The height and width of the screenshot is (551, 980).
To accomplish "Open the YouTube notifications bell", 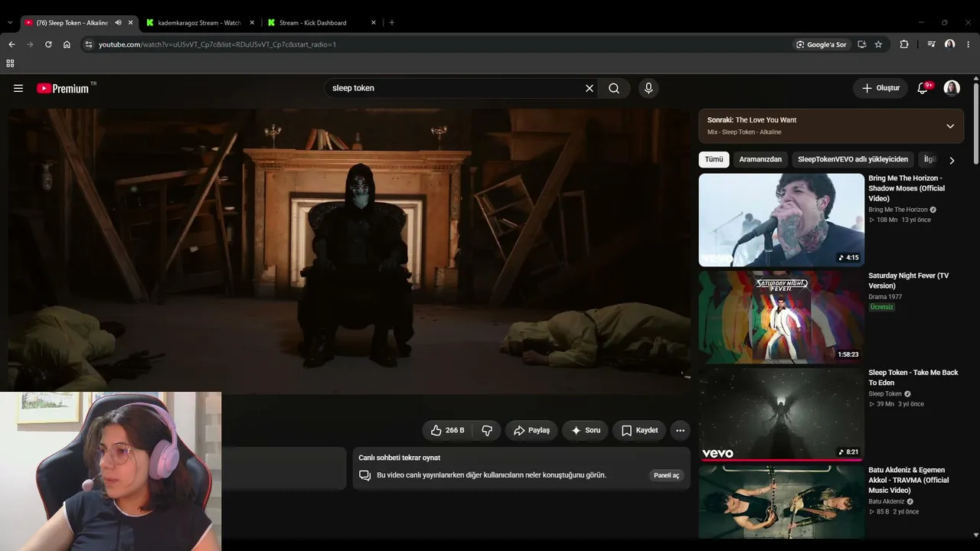I will coord(923,88).
